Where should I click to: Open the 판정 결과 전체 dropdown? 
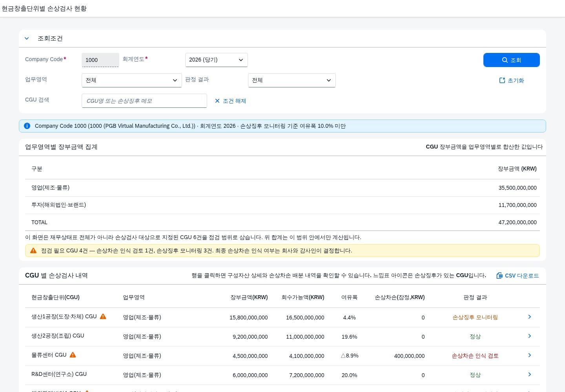tap(292, 80)
